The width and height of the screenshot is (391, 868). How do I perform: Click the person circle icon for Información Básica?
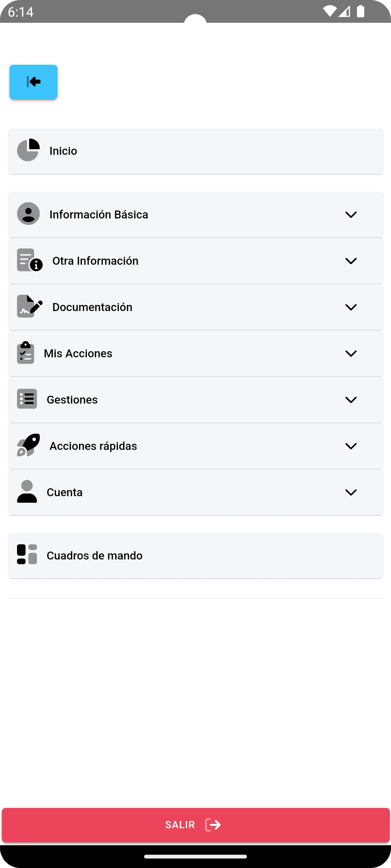[28, 213]
